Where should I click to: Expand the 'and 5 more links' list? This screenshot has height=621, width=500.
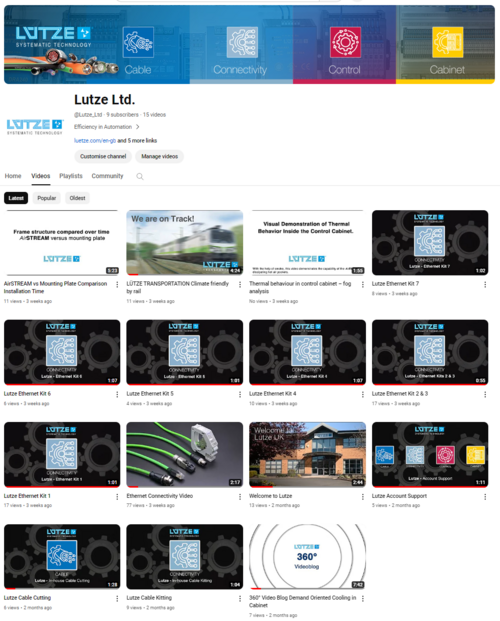[x=137, y=141]
